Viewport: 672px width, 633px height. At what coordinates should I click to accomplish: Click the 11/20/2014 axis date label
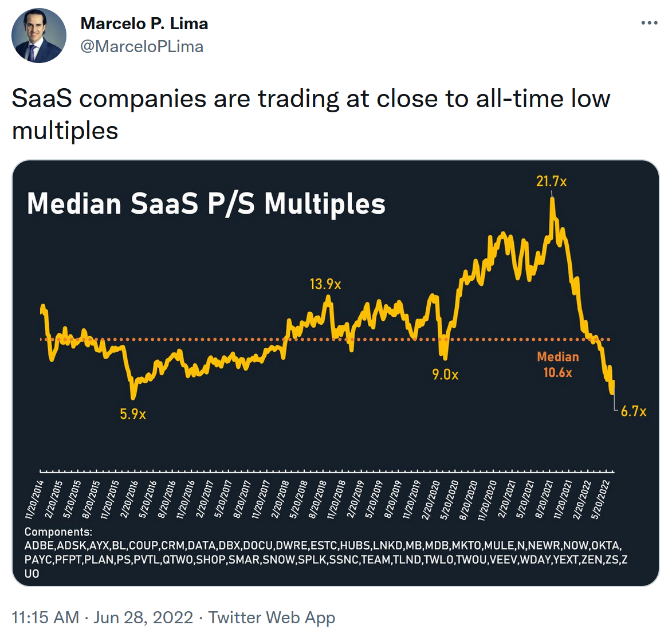(34, 500)
